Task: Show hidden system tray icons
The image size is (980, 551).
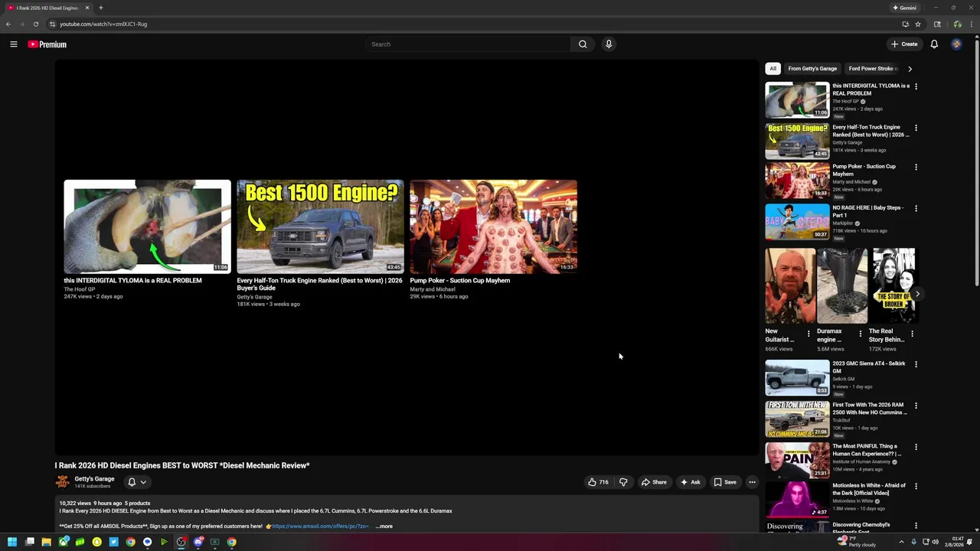Action: tap(901, 542)
